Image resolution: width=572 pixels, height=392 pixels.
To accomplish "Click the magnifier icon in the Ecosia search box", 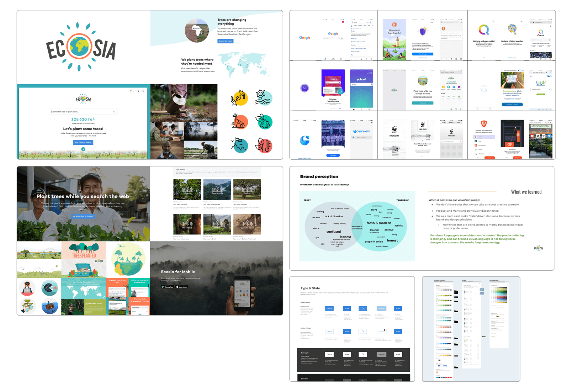I will pyautogui.click(x=114, y=112).
